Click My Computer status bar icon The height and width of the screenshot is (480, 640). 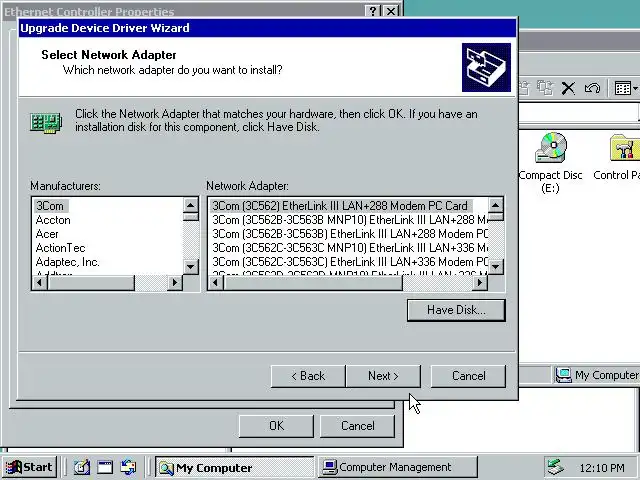point(563,375)
